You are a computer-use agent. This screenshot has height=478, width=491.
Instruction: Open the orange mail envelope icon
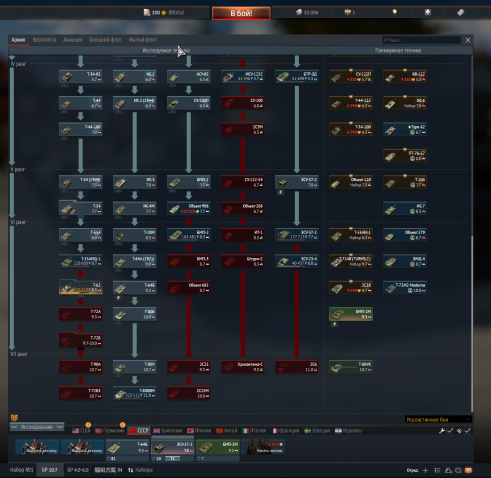click(x=468, y=470)
